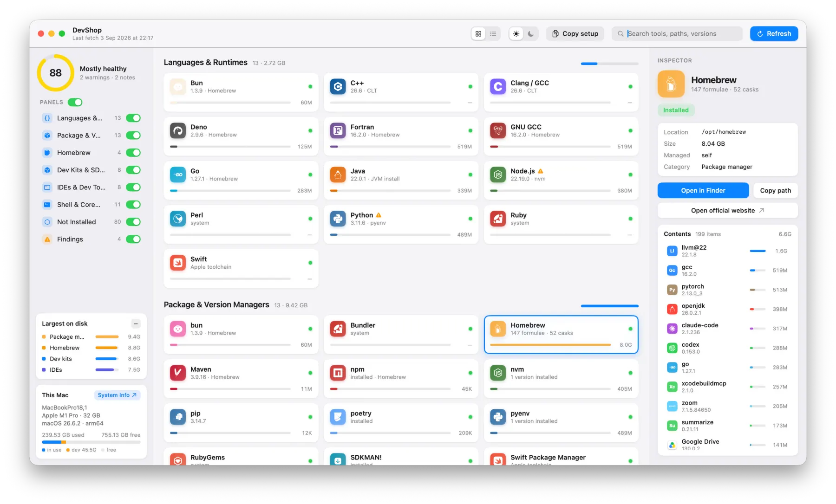Toggle the IDEs & Dev Tools panel switch
Image resolution: width=836 pixels, height=504 pixels.
[x=133, y=187]
